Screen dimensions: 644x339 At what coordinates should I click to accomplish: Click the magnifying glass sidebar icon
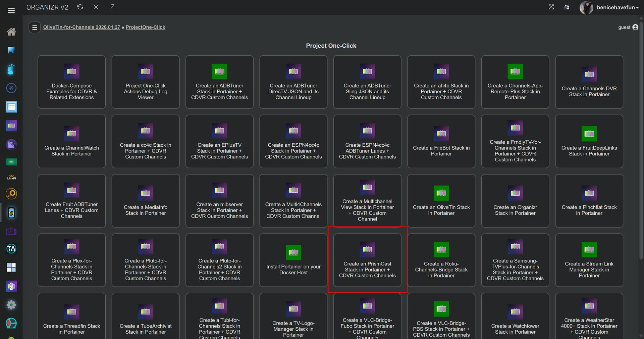click(11, 194)
